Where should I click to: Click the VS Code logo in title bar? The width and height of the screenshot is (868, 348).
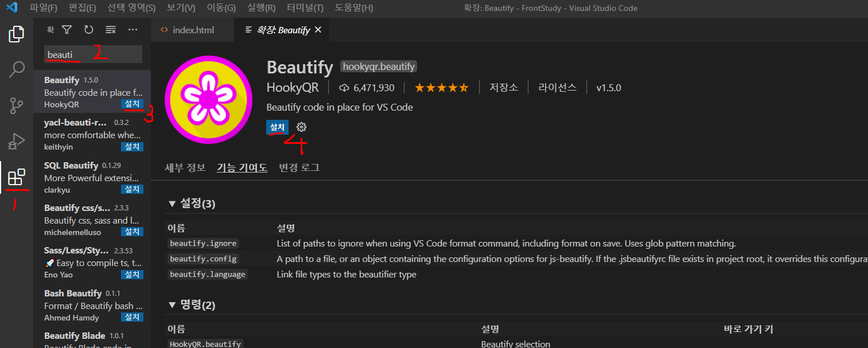pos(11,8)
